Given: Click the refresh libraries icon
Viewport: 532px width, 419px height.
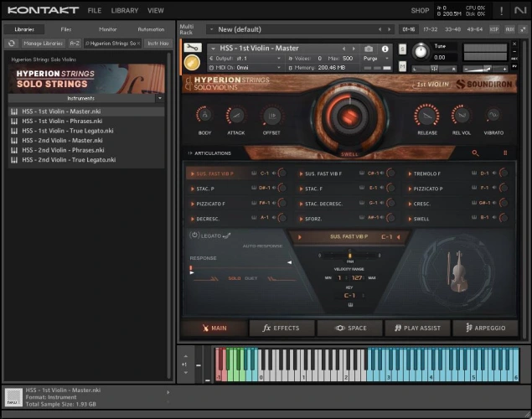Looking at the screenshot, I should pos(13,43).
